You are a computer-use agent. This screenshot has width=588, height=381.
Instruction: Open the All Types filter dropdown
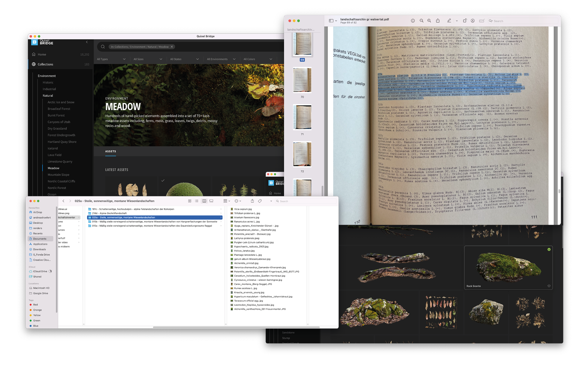[x=111, y=59]
